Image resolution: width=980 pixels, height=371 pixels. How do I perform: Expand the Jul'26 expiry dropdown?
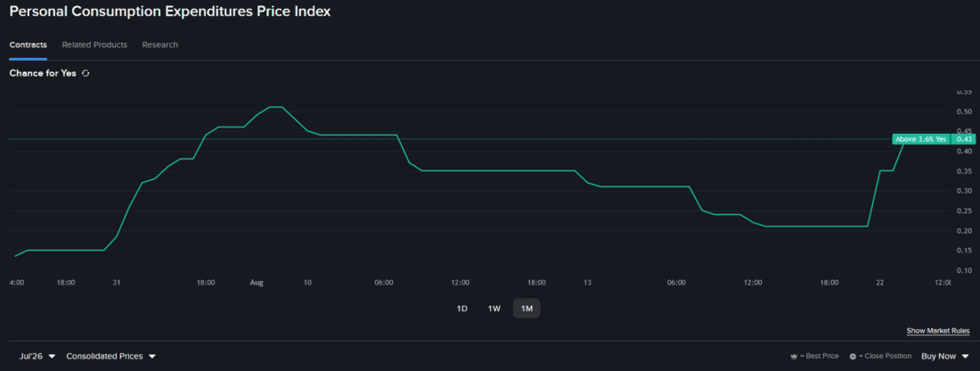click(37, 356)
